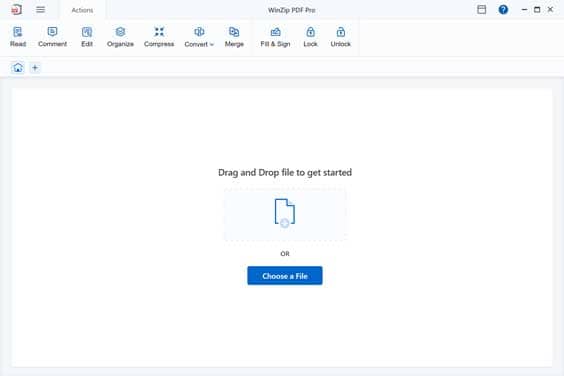
Task: Choose the Organize pages tool
Action: pos(120,37)
